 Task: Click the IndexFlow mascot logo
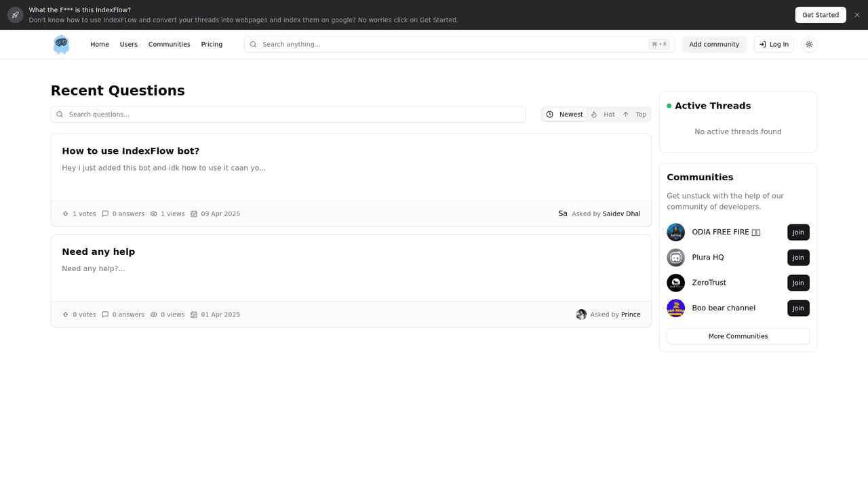click(x=61, y=44)
